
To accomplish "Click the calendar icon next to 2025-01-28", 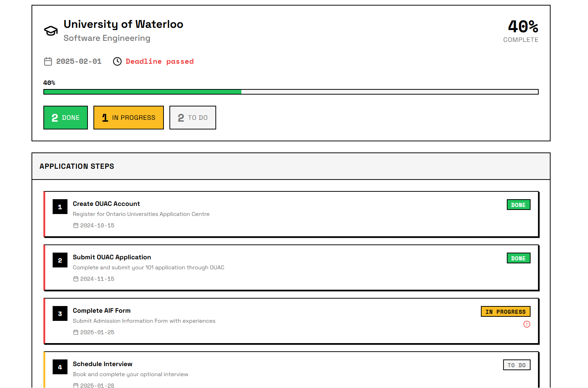I will [x=76, y=385].
